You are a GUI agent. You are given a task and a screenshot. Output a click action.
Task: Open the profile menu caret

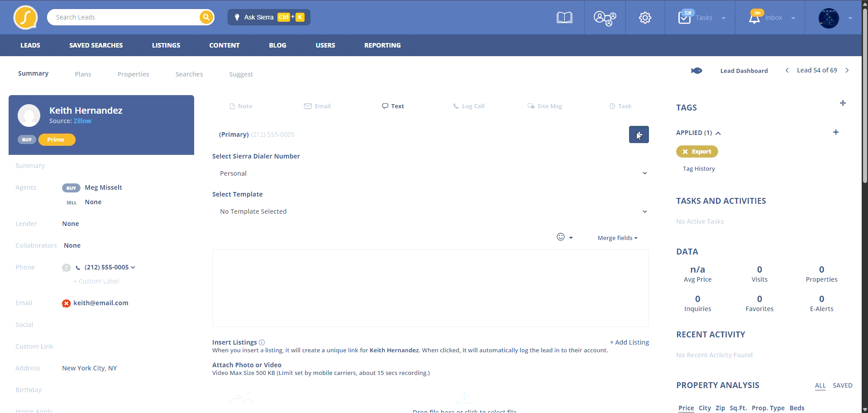(850, 18)
